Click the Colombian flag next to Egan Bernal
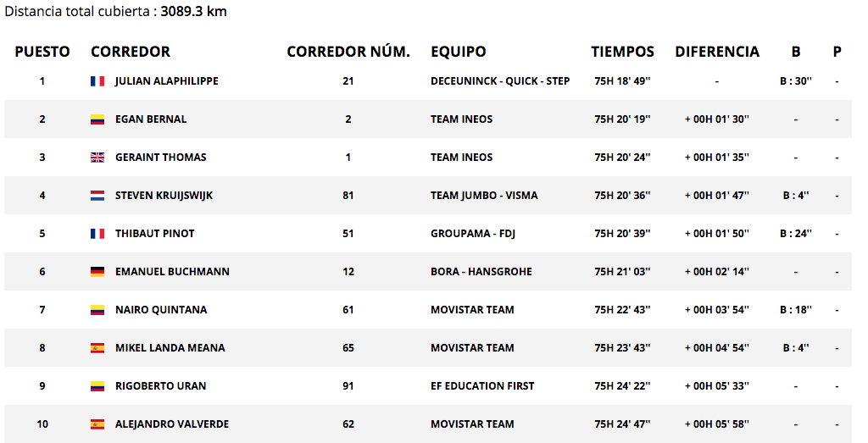 [x=97, y=119]
